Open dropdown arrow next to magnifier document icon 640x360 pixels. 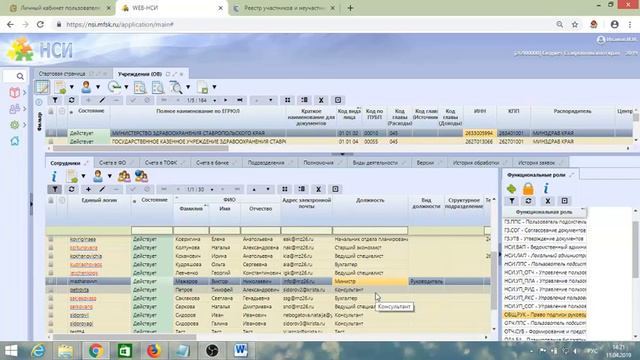pos(188,87)
